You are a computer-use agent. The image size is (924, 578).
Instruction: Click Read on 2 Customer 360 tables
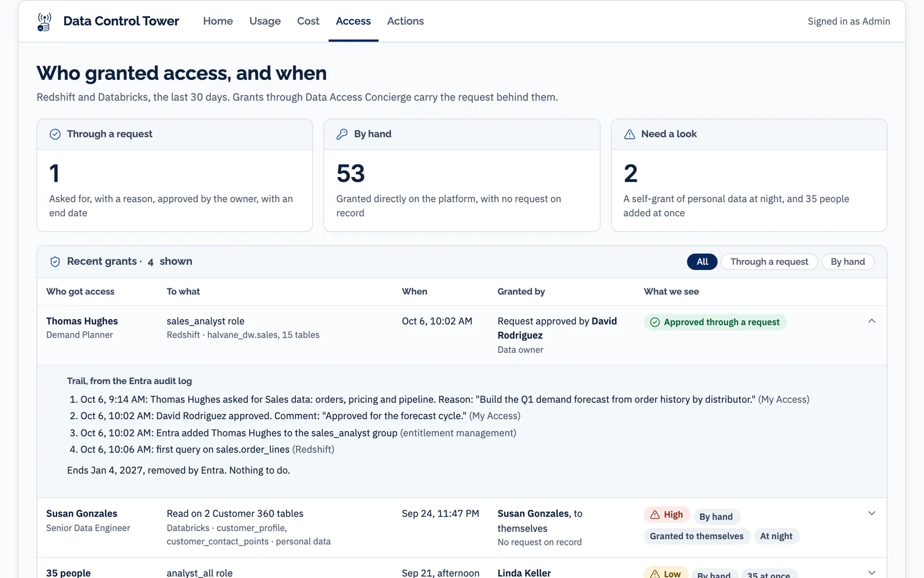pyautogui.click(x=235, y=514)
